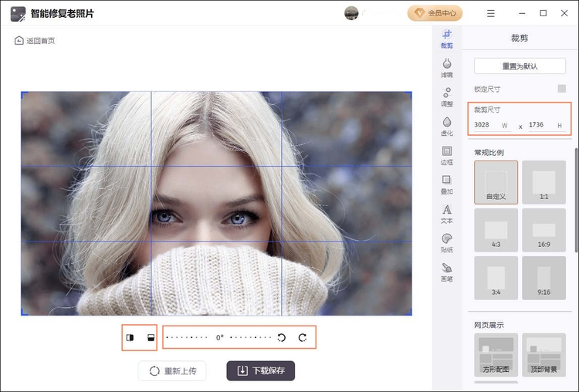Flip the image vertically

coord(150,337)
